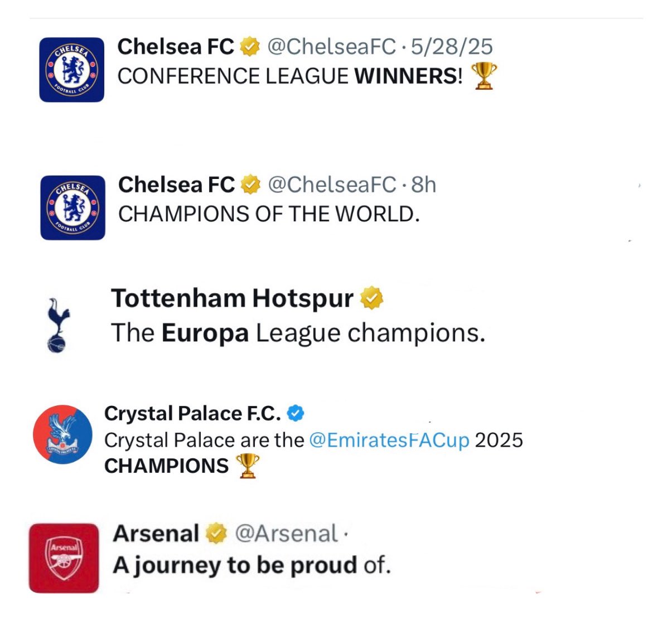Open tweet text 'A journey to be proud of.'
The image size is (672, 634).
click(252, 565)
